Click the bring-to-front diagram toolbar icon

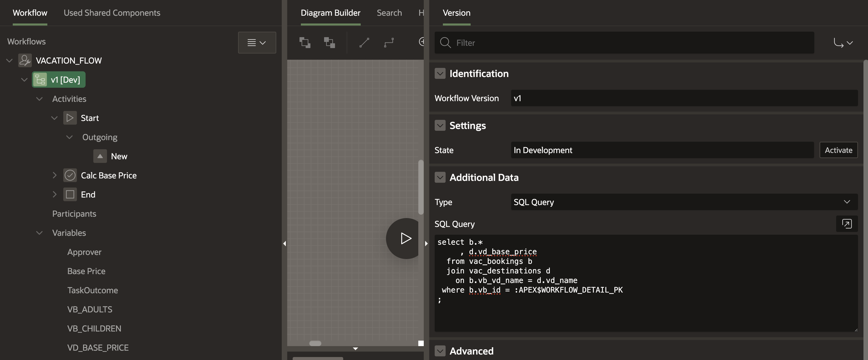click(x=305, y=43)
